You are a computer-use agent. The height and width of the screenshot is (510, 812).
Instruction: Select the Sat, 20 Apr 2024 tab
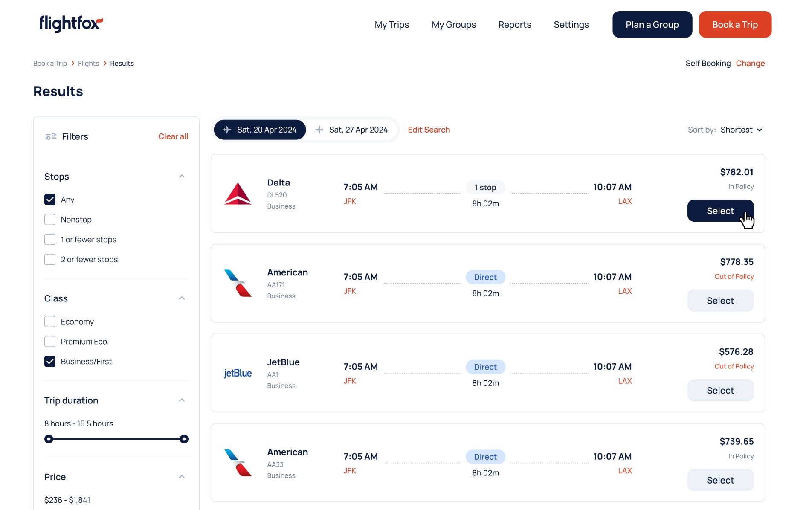260,130
